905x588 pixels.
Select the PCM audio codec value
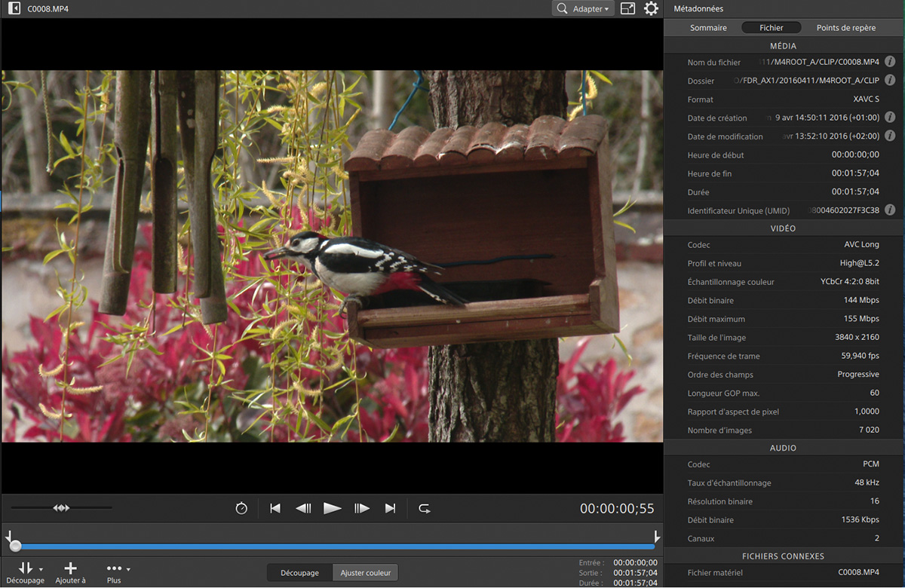pos(871,464)
